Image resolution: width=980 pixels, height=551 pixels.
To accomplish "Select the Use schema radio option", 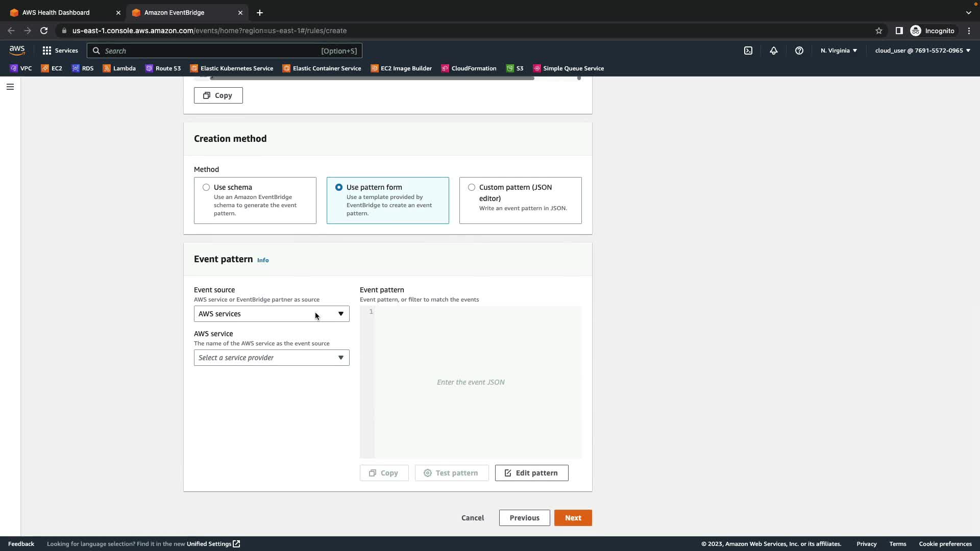I will click(206, 187).
